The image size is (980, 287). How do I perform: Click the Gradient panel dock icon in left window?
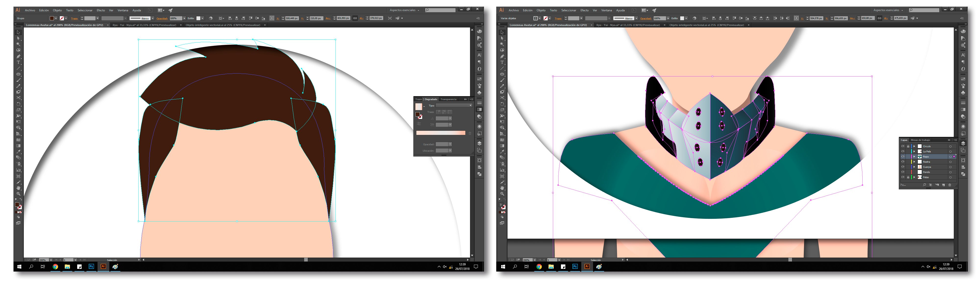click(x=479, y=110)
